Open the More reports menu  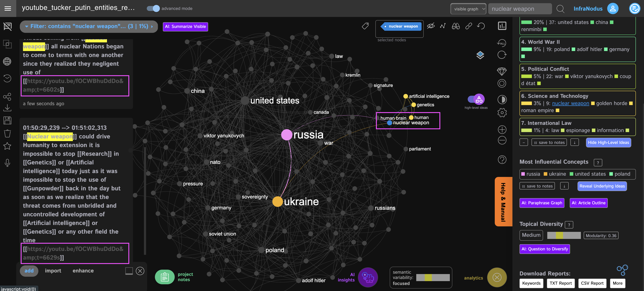pos(617,283)
